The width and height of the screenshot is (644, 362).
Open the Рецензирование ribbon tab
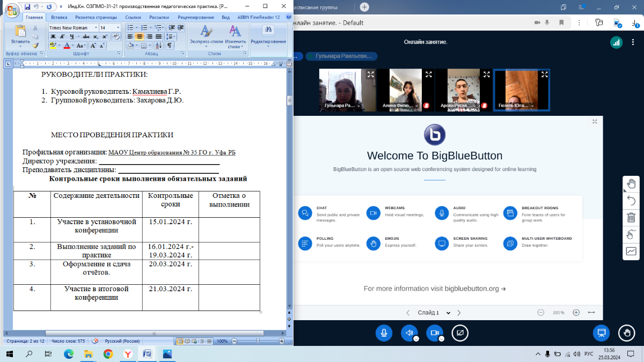196,17
